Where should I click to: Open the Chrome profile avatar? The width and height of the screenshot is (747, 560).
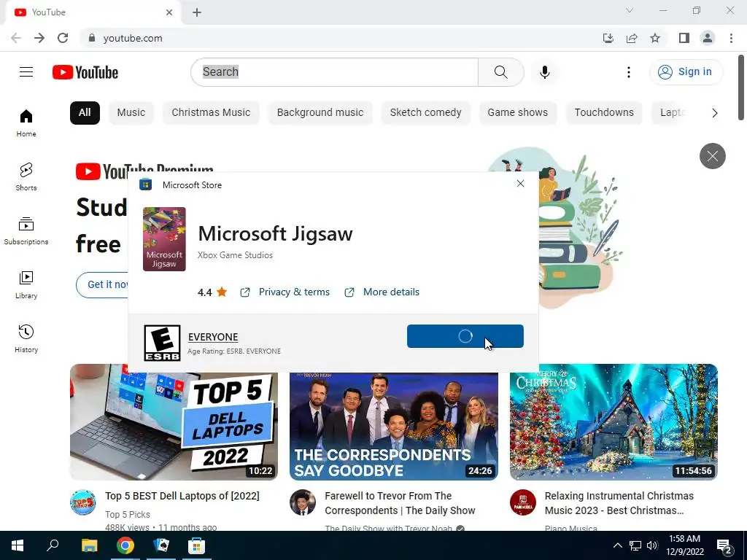pos(708,38)
